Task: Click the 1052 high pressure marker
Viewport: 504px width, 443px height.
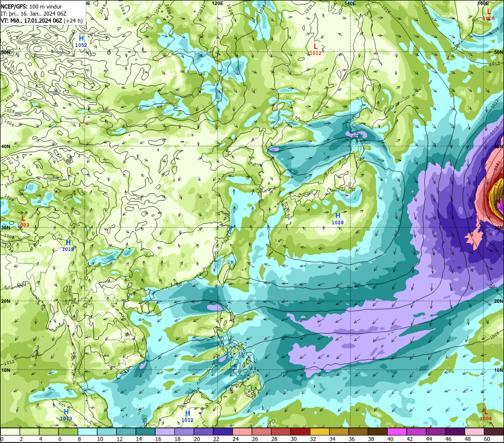Action: pyautogui.click(x=81, y=41)
